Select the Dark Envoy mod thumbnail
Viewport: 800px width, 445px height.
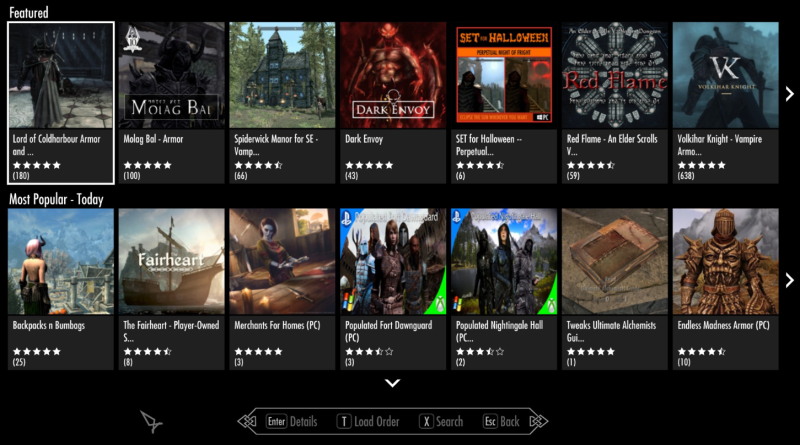pos(393,75)
